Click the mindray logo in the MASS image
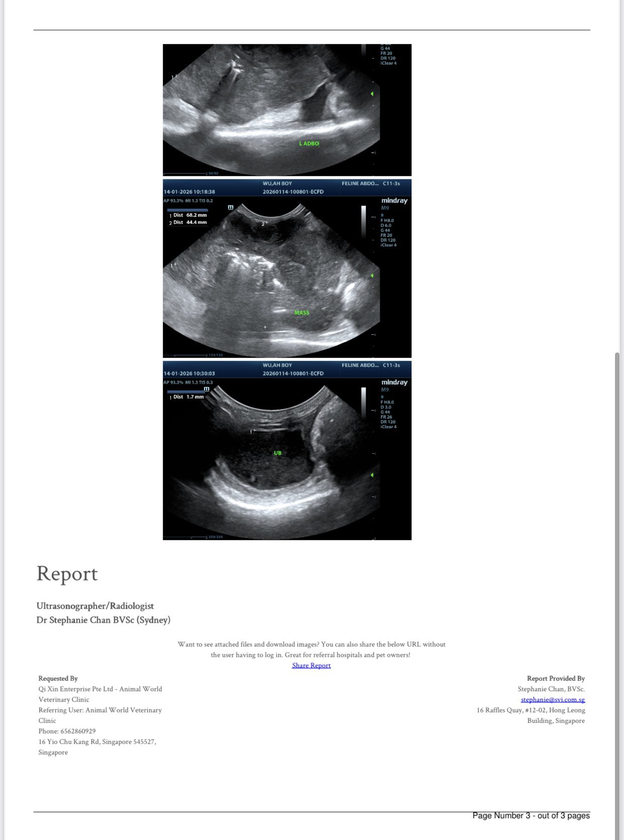The width and height of the screenshot is (624, 840). 394,201
